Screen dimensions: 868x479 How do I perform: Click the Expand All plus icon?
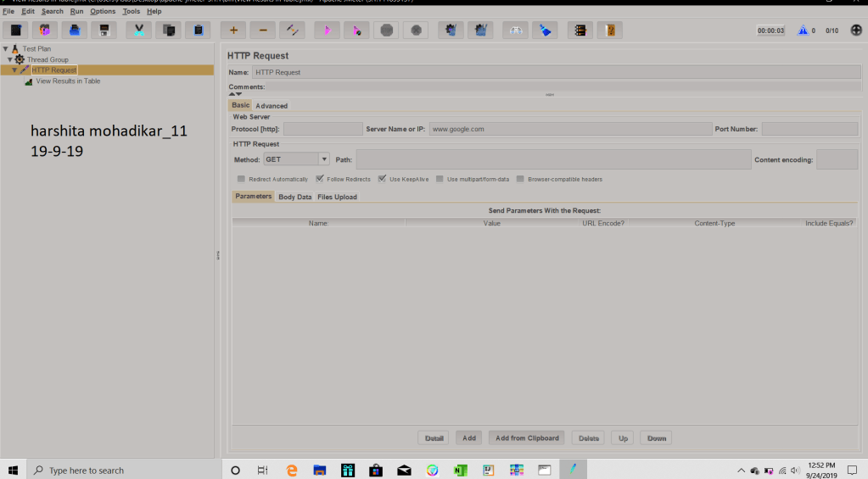pyautogui.click(x=233, y=31)
